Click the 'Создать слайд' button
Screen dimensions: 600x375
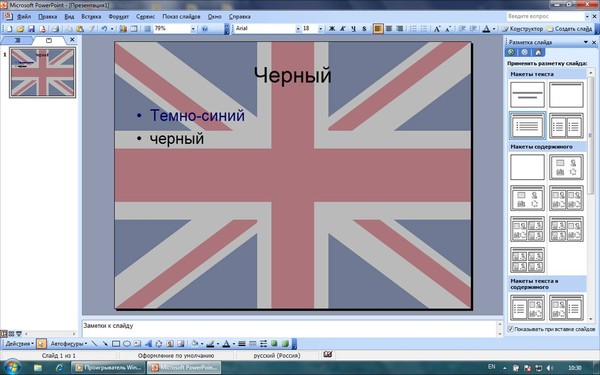[x=569, y=29]
